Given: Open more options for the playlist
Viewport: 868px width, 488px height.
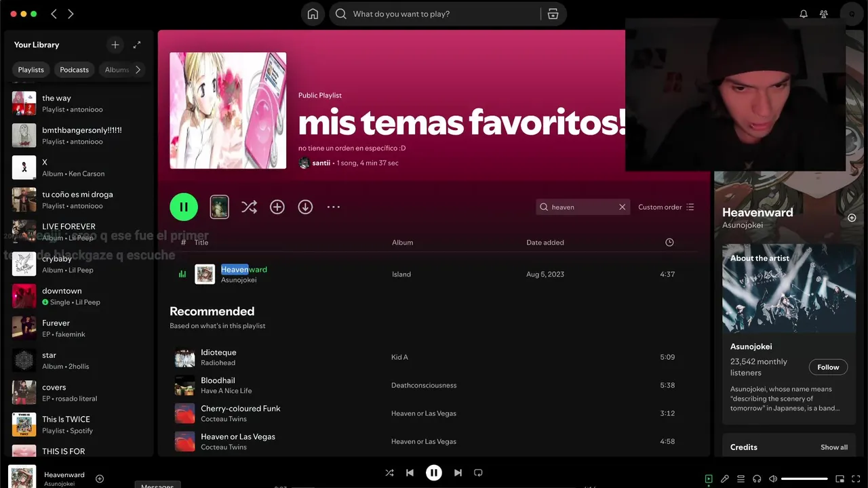Looking at the screenshot, I should tap(334, 207).
